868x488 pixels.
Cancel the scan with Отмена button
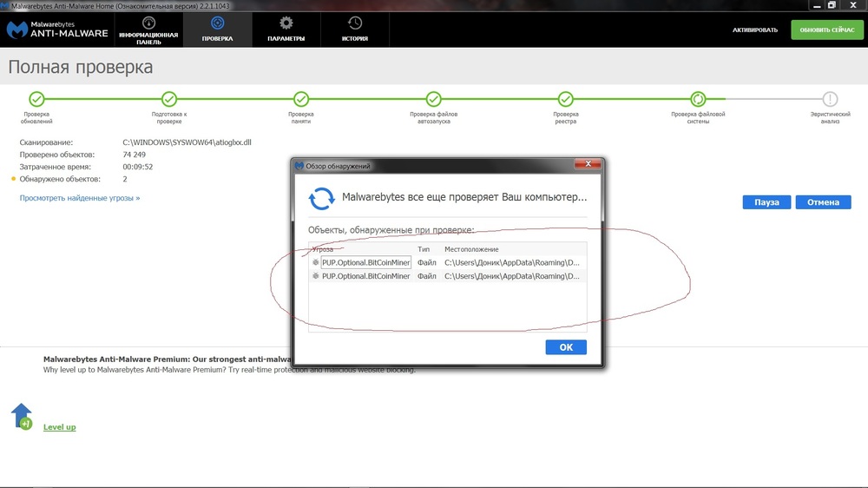pos(823,202)
